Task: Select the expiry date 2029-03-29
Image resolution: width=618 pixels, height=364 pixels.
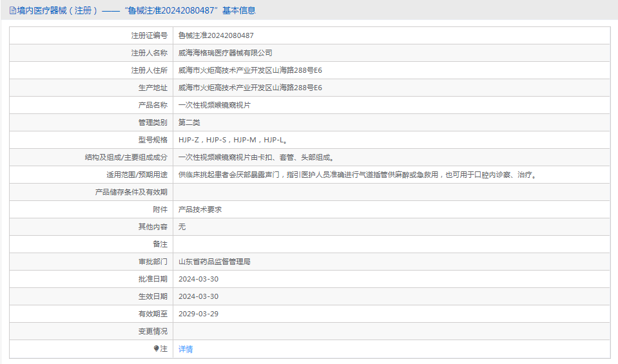Action: point(198,314)
